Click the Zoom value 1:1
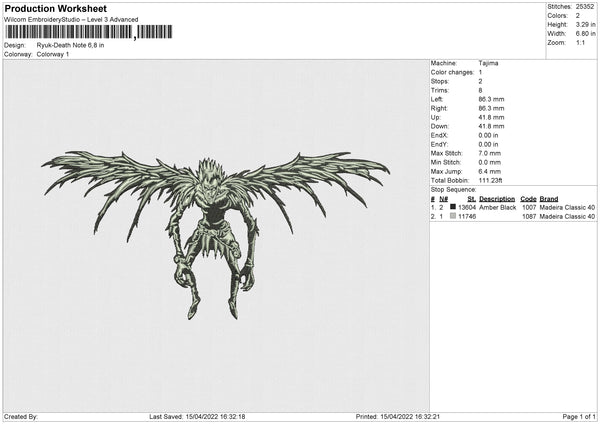The width and height of the screenshot is (600, 424). (x=580, y=42)
